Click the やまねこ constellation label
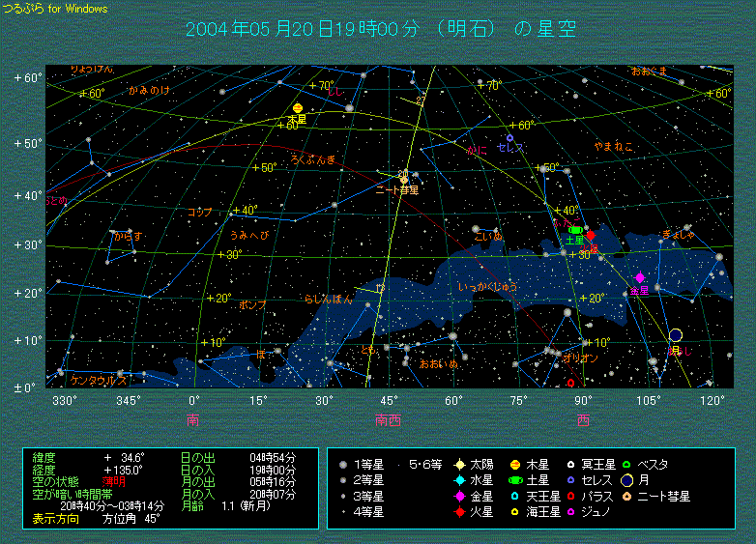The width and height of the screenshot is (756, 544). click(613, 147)
